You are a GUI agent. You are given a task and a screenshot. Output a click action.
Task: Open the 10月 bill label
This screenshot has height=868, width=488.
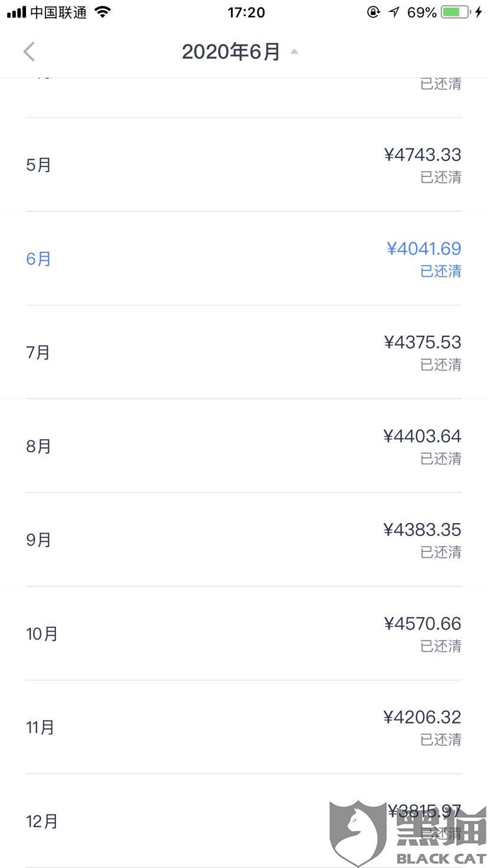42,634
